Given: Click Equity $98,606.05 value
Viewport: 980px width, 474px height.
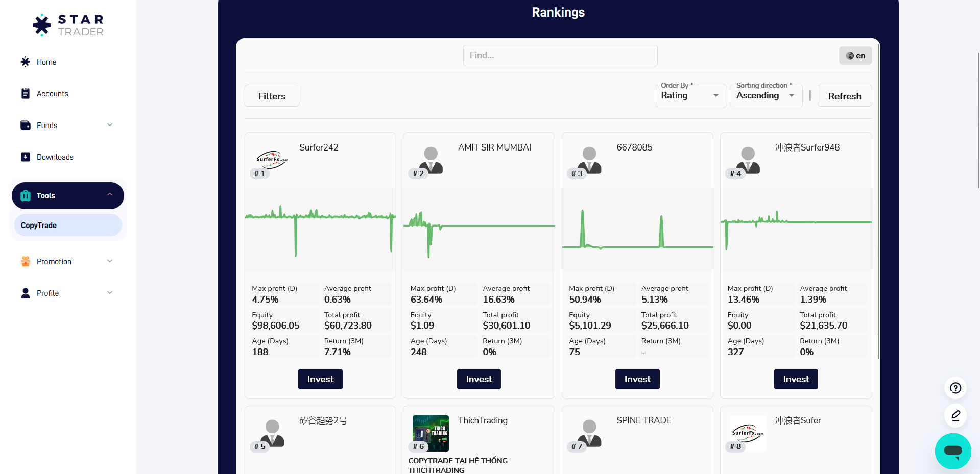Looking at the screenshot, I should (x=276, y=326).
